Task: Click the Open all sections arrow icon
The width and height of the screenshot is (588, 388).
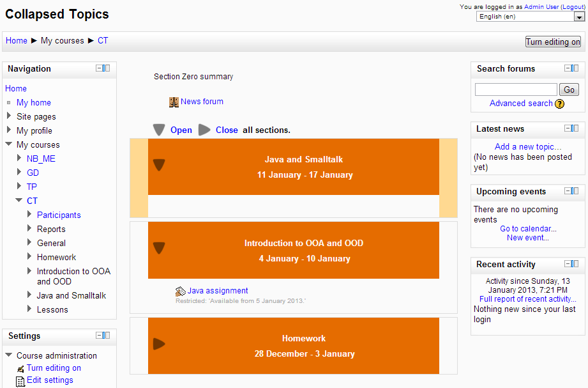Action: point(159,130)
